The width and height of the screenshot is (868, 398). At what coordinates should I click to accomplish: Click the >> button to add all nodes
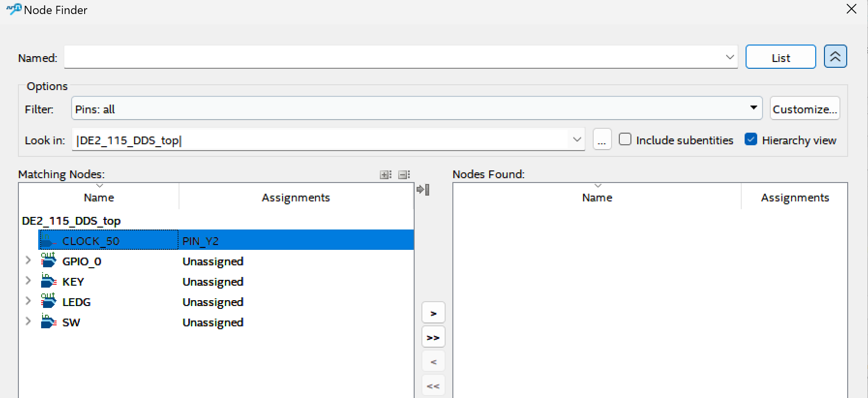pyautogui.click(x=433, y=337)
